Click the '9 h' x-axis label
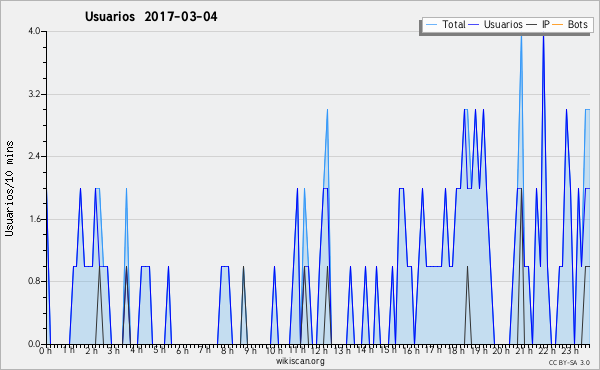600x370 pixels. [250, 350]
